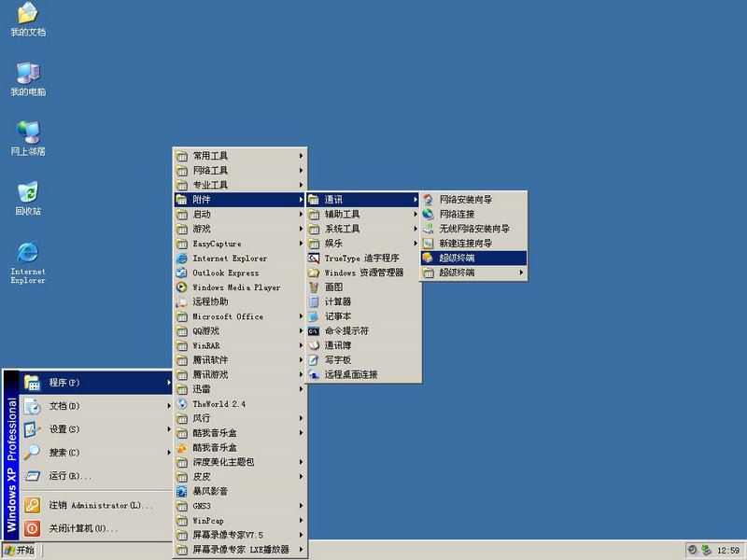This screenshot has width=747, height=560.
Task: Open 回收站 desktop icon
Action: 28,198
